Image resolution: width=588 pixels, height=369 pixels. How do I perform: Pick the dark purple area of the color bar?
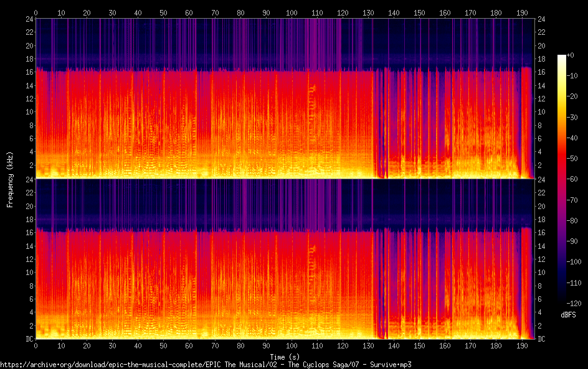tap(562, 261)
